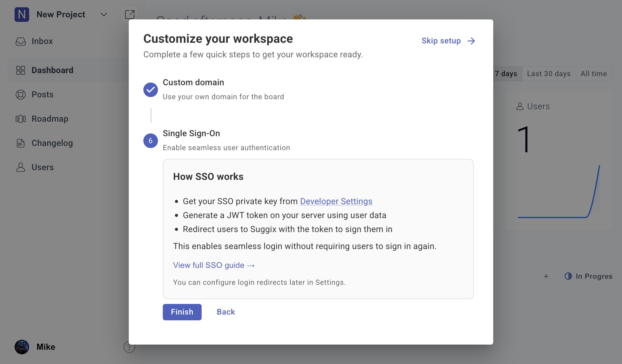The height and width of the screenshot is (364, 622).
Task: Click the Inbox tray icon
Action: click(21, 41)
